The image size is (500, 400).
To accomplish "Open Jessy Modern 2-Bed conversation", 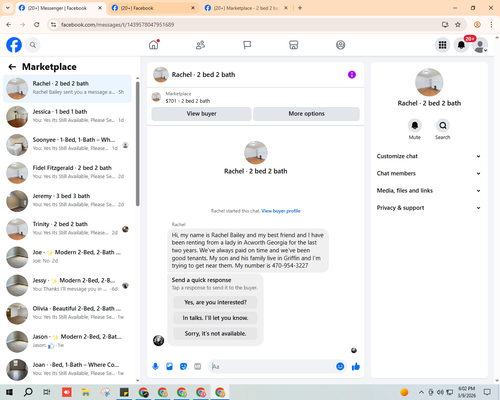I will tap(67, 285).
